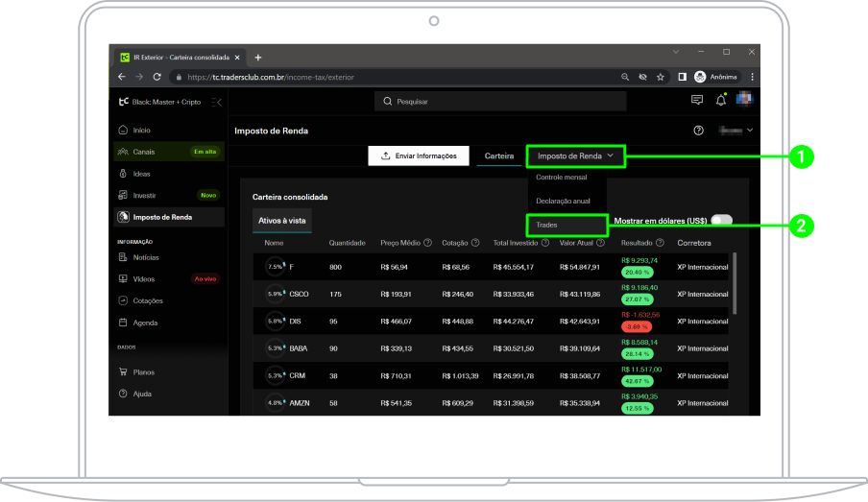Viewport: 868px width, 502px height.
Task: Click the AMZN asset name
Action: [x=300, y=403]
